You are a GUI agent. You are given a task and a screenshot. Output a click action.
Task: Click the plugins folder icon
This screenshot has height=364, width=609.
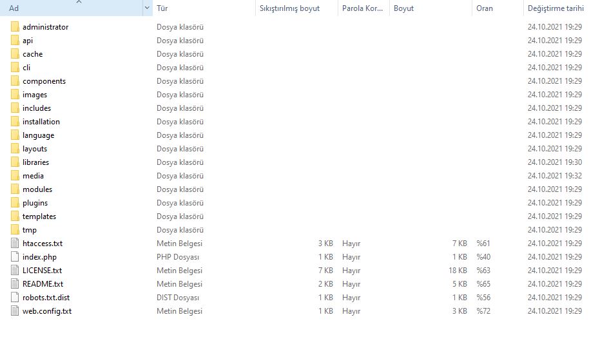point(15,203)
